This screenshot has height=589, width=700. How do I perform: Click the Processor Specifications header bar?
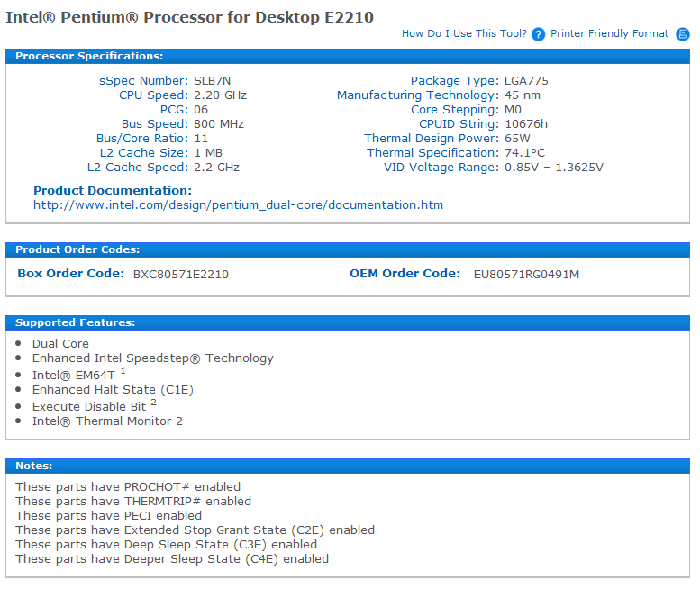348,56
